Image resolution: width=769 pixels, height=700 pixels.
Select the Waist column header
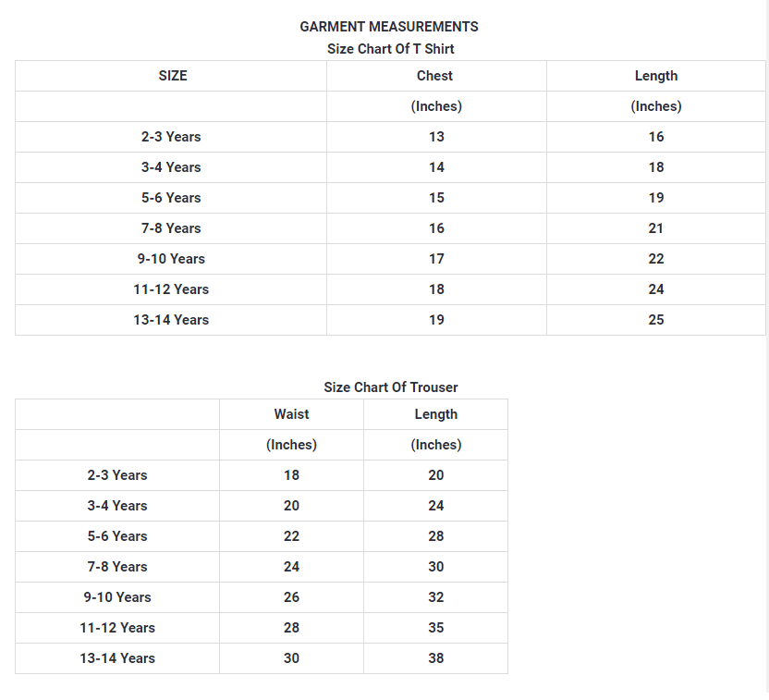point(291,414)
